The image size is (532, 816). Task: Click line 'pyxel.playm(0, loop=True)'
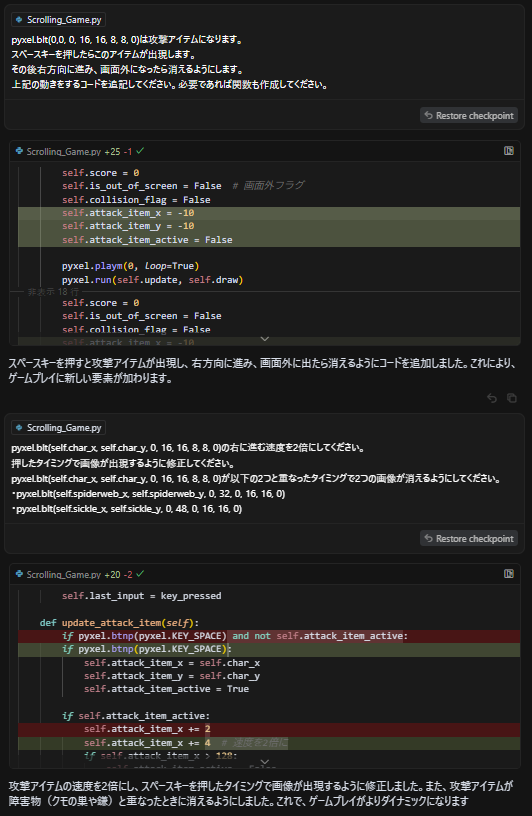(x=131, y=266)
